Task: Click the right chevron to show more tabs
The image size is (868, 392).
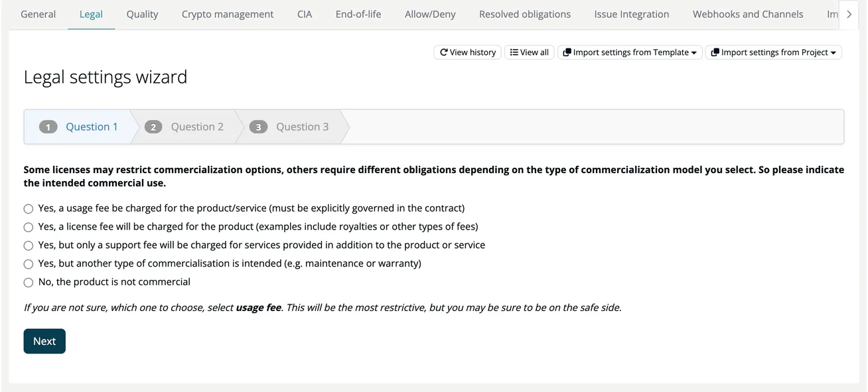Action: point(849,14)
